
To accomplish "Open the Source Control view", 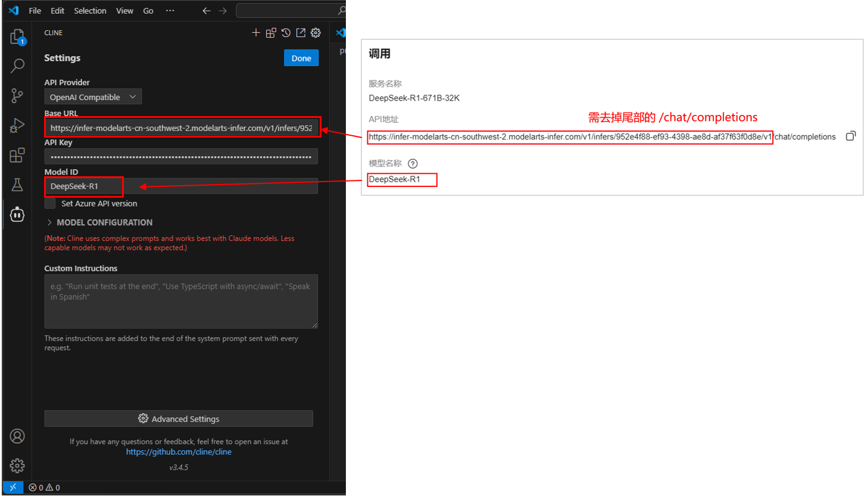I will point(17,95).
